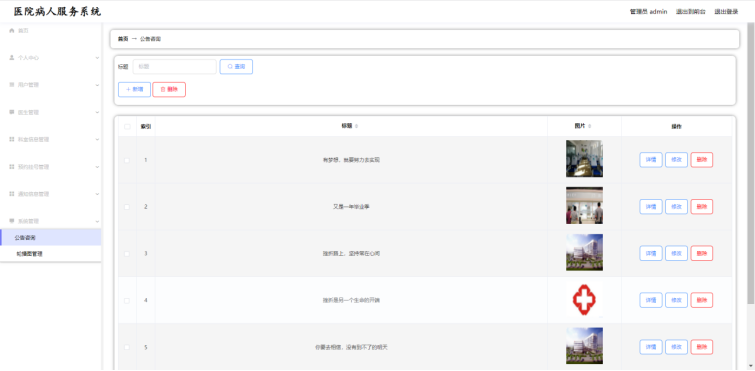Click 修改 for row index 3
Image resolution: width=755 pixels, height=371 pixels.
pyautogui.click(x=677, y=253)
